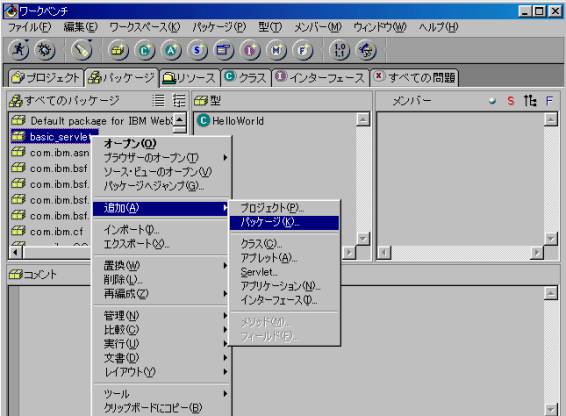Screen dimensions: 566x416
Task: Open the メンバー(M) menu
Action: pos(318,27)
